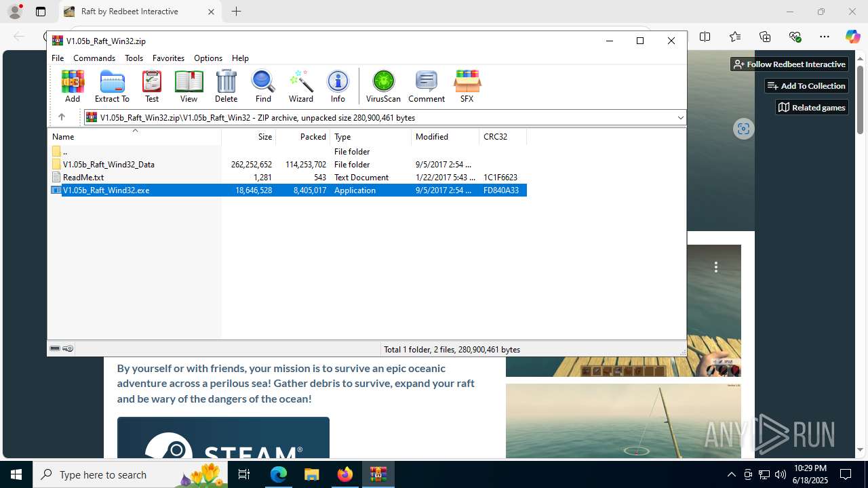Click the taskbar search box

coord(130,474)
